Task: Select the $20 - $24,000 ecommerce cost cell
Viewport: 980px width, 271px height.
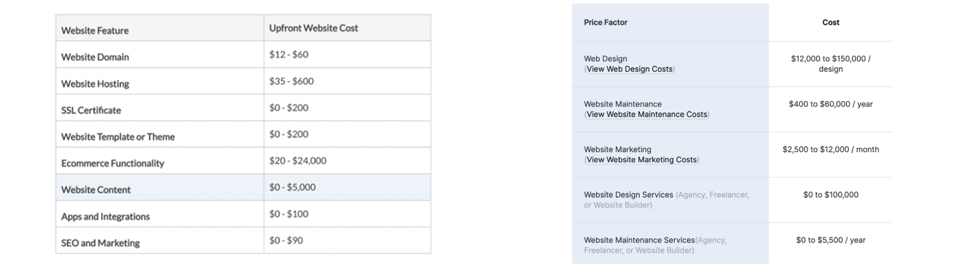Action: click(x=297, y=161)
